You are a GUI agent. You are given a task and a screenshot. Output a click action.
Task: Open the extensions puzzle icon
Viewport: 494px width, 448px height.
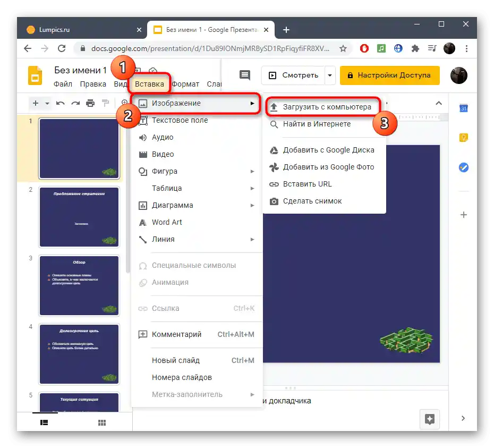click(415, 48)
